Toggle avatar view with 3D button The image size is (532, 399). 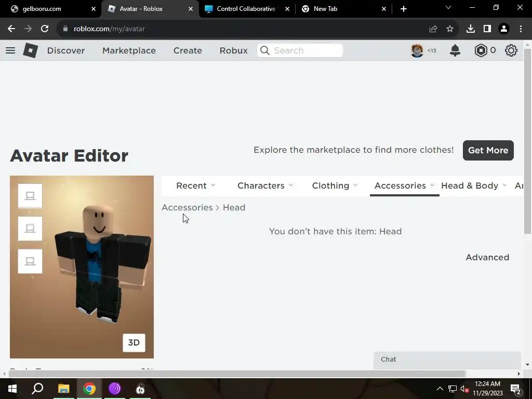tap(134, 343)
